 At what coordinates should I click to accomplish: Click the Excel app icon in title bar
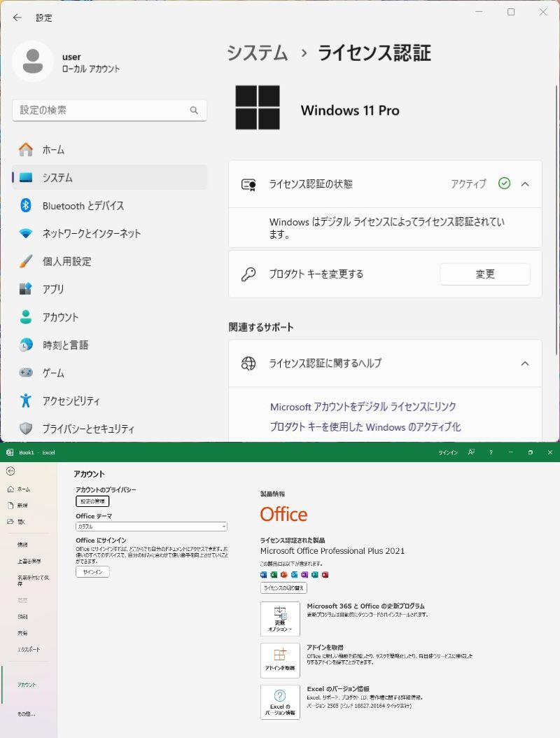(9, 452)
